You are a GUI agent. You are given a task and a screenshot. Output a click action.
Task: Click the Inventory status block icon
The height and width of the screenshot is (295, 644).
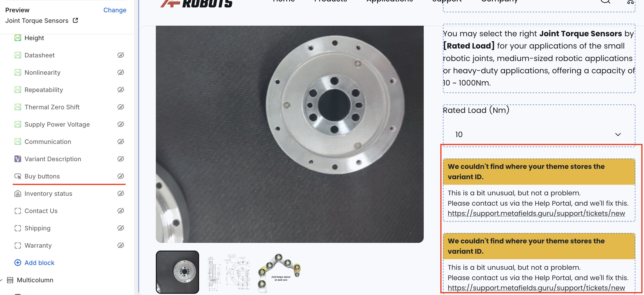(18, 194)
